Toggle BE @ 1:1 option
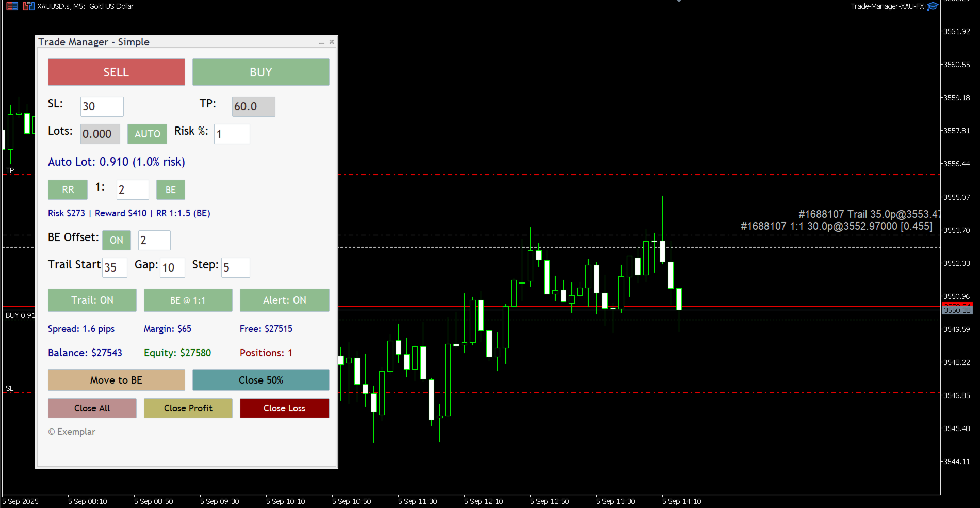The height and width of the screenshot is (508, 980). pyautogui.click(x=188, y=300)
